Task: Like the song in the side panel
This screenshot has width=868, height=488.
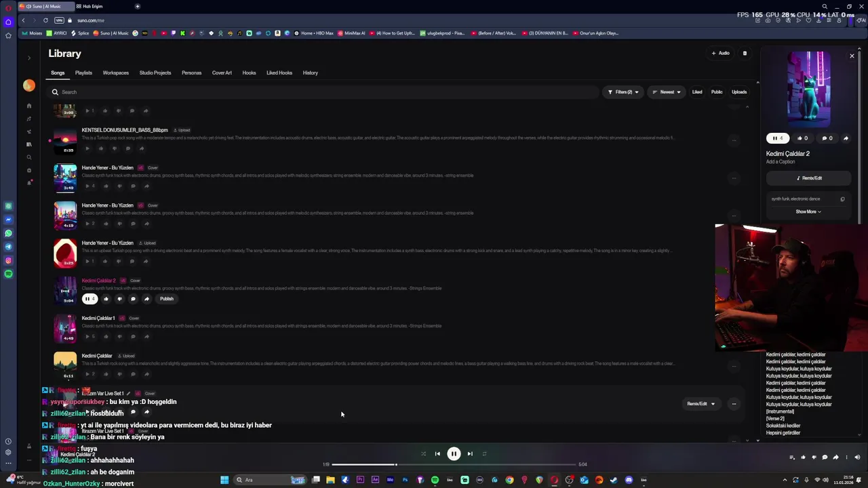Action: 802,138
